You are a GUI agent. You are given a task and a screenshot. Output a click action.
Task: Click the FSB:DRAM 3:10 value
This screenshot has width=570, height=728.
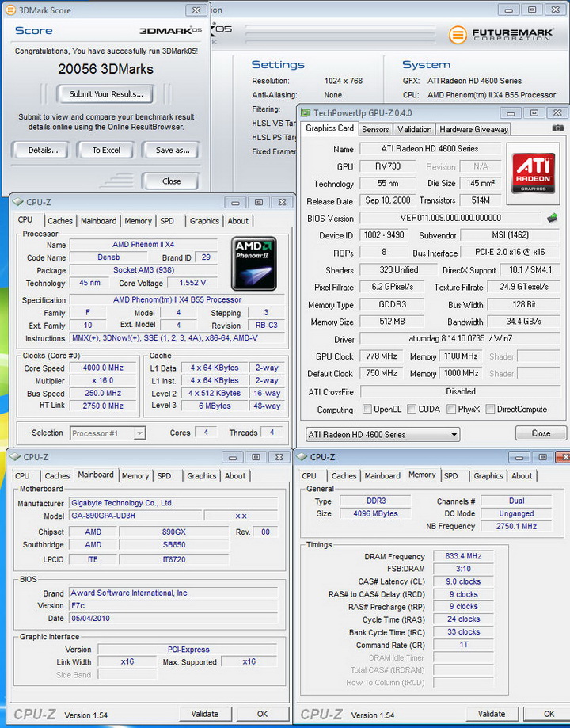[463, 569]
